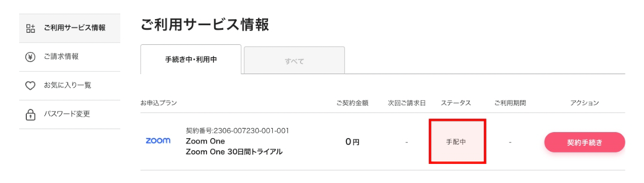The width and height of the screenshot is (644, 183).
Task: Open お気に入り一覧 in sidebar
Action: click(x=70, y=86)
